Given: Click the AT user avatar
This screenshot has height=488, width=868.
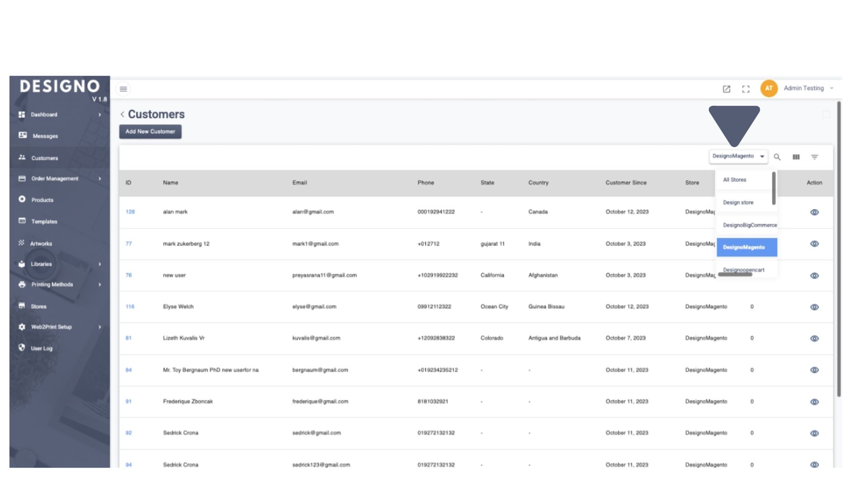Looking at the screenshot, I should click(769, 88).
